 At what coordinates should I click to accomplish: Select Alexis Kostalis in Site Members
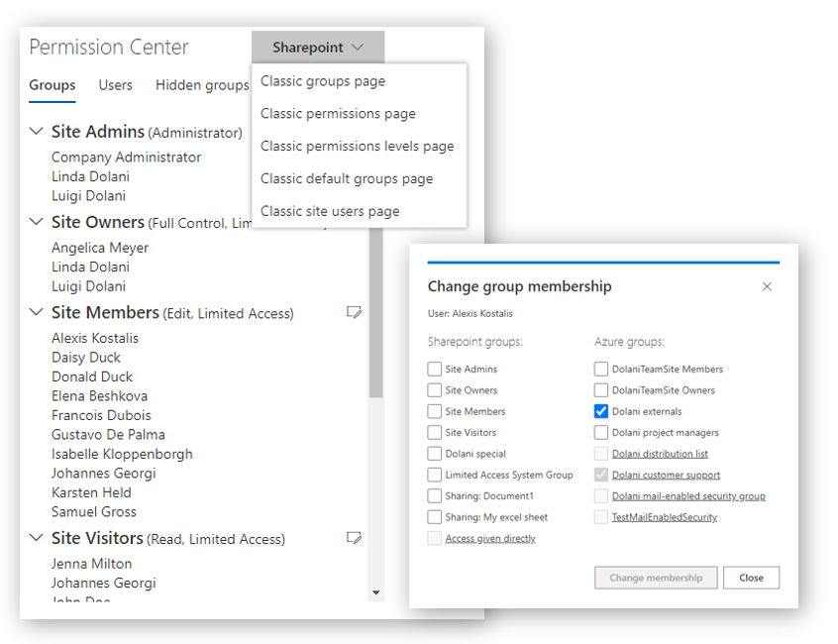pos(94,338)
